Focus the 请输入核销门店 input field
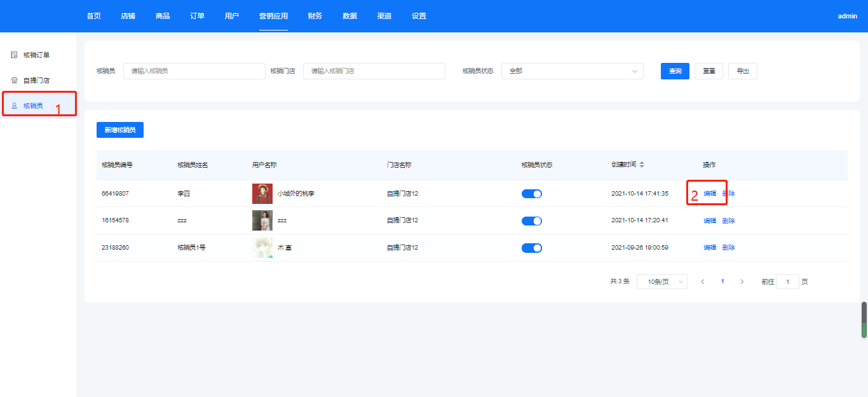The image size is (868, 397). click(x=374, y=71)
